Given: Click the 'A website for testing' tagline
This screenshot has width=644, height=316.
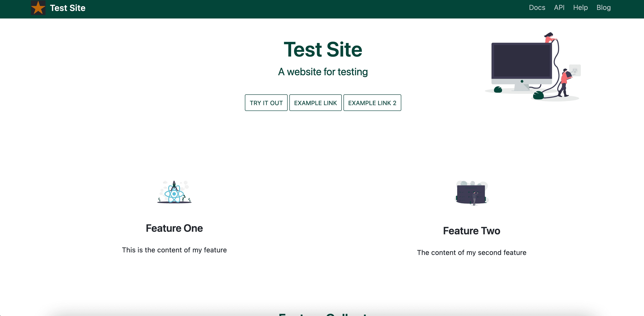Looking at the screenshot, I should [x=323, y=72].
